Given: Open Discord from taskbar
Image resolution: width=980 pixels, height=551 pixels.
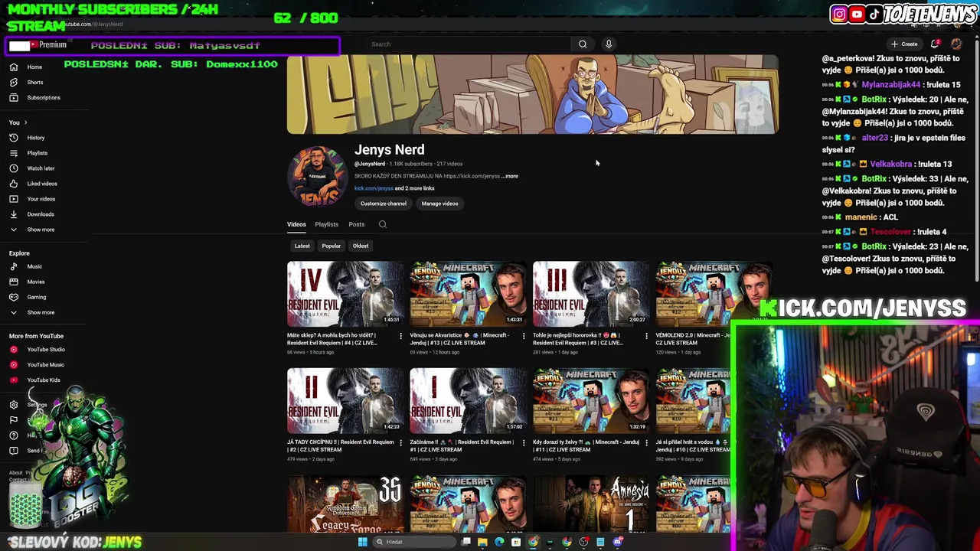Looking at the screenshot, I should [617, 542].
